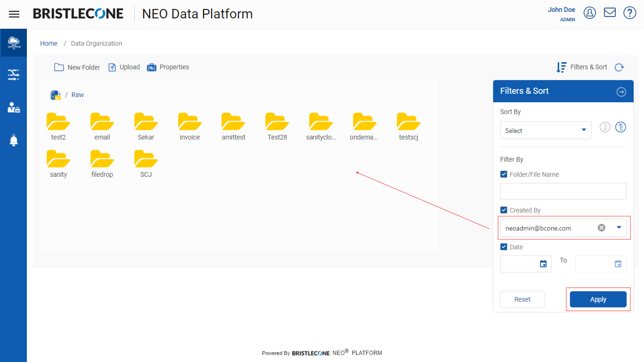Go to Home breadcrumb link
Screen dimensions: 644x362
click(x=49, y=43)
